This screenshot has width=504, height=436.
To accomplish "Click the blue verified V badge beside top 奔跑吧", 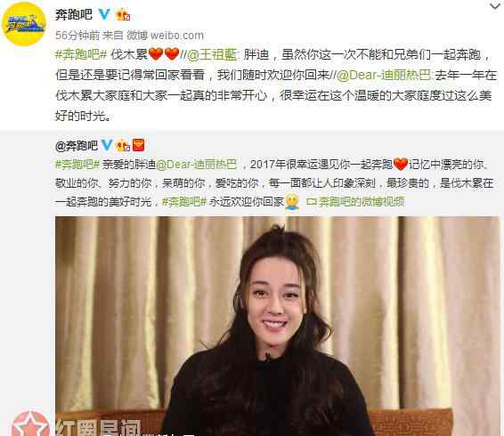I will tap(104, 14).
